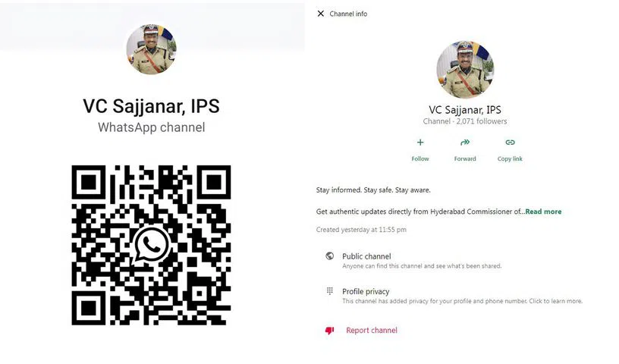Viewport: 619px width, 364px height.
Task: Click the plus Follow icon
Action: click(420, 142)
